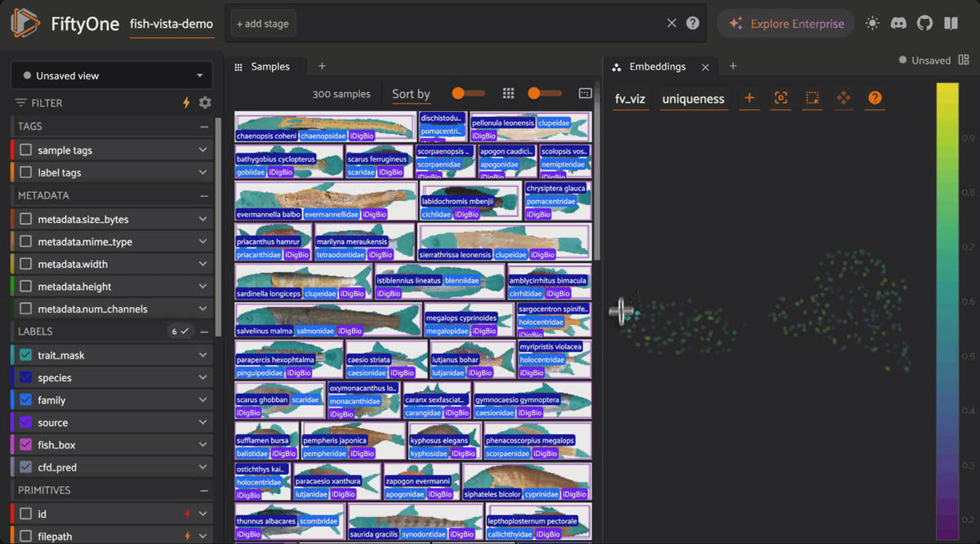Add new embeddings plus icon

pos(749,98)
